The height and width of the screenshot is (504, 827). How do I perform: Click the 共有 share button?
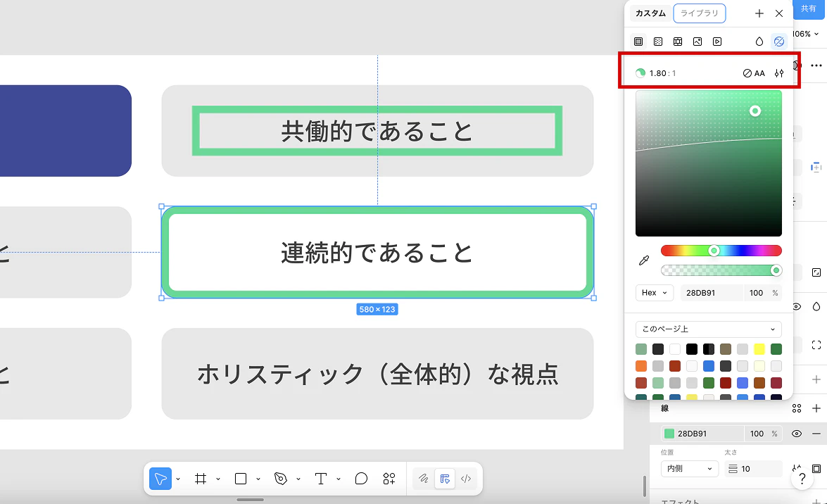click(x=809, y=9)
